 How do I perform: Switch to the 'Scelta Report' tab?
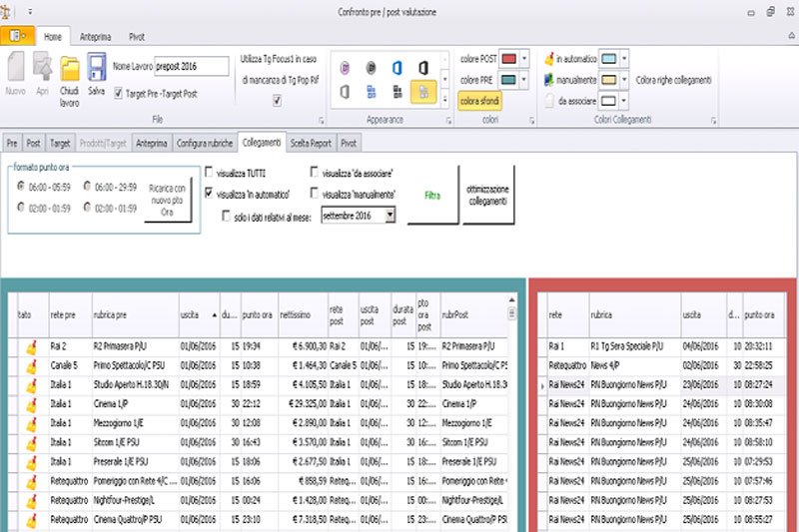pos(312,143)
